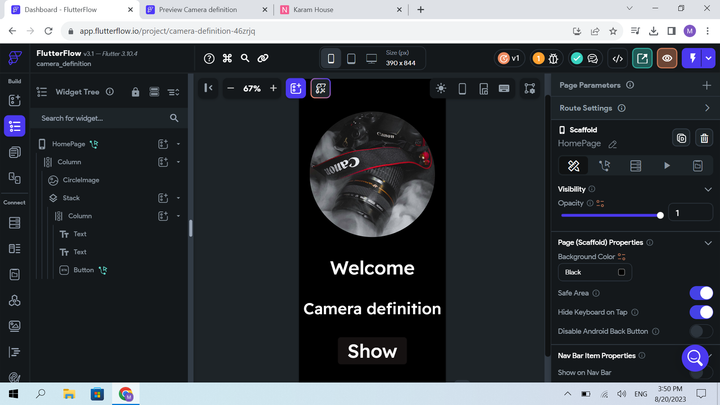Enable Disable Android Back Button switch
Viewport: 720px width, 405px height.
[x=700, y=331]
